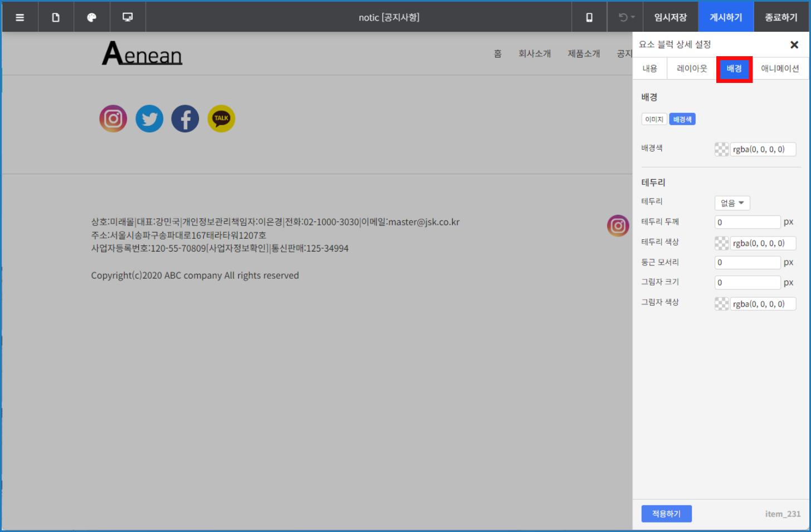
Task: Open the 테두리 style dropdown
Action: click(x=732, y=203)
